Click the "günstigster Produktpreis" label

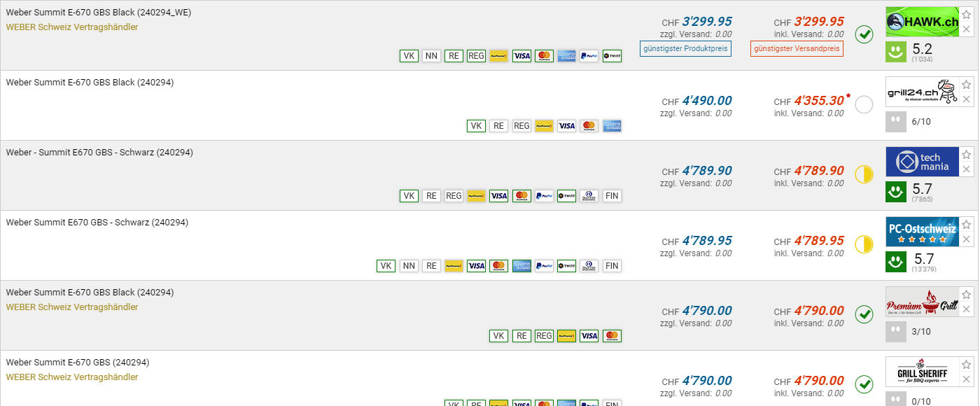pyautogui.click(x=685, y=48)
